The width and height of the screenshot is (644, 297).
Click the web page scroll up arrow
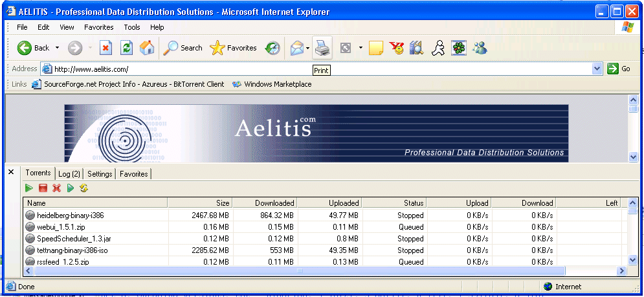(x=633, y=100)
